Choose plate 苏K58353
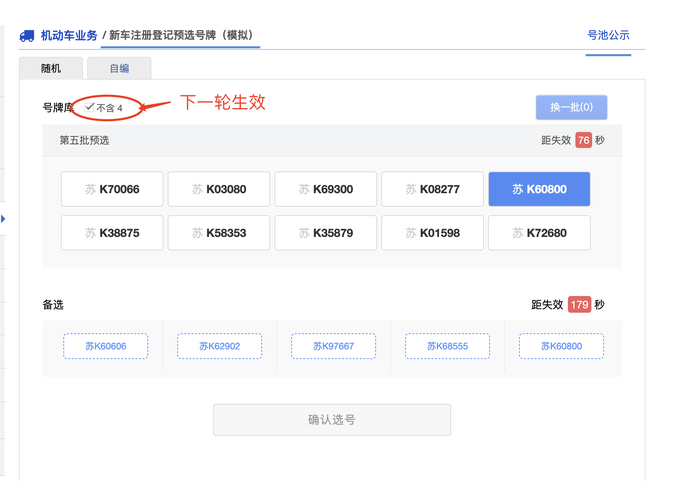 point(219,233)
